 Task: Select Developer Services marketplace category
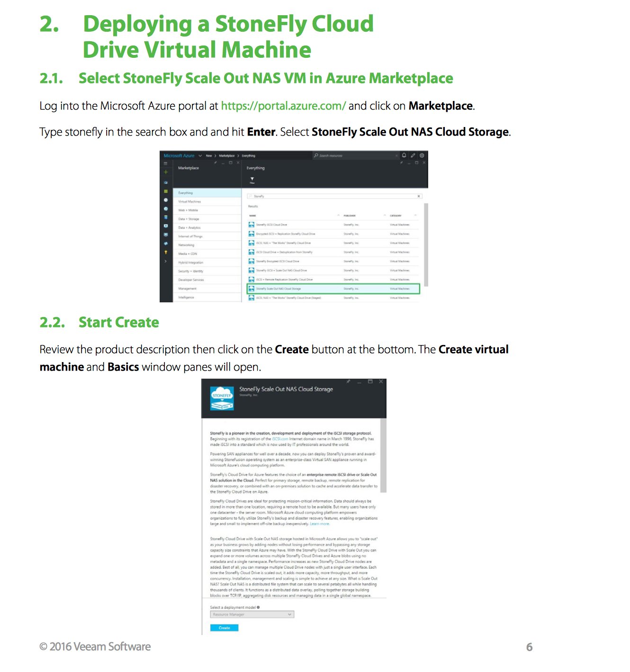point(207,280)
